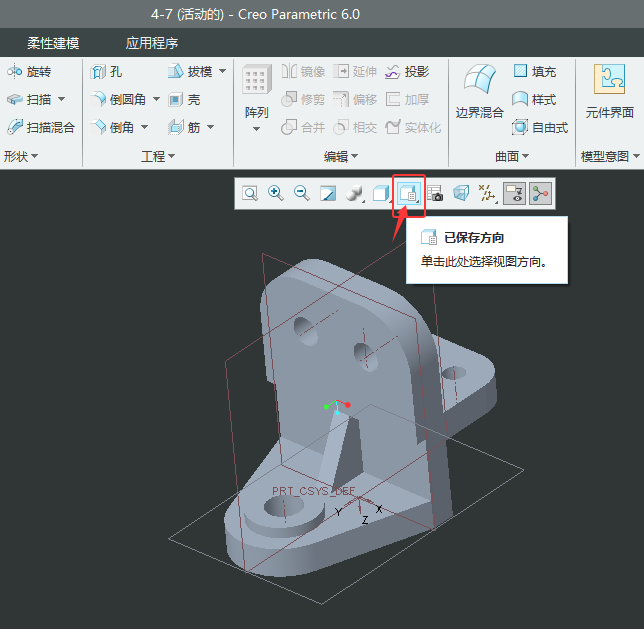Expand the 工程 group menu
Image resolution: width=644 pixels, height=629 pixels.
(x=158, y=156)
